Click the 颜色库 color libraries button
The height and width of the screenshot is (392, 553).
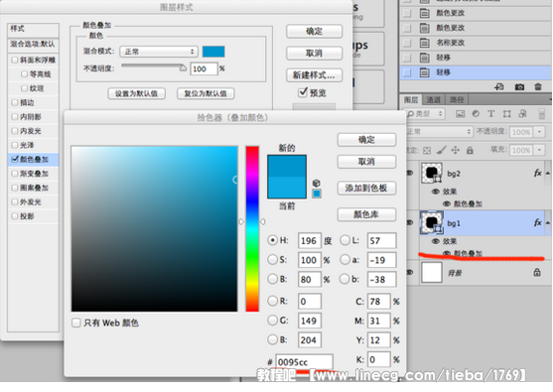[x=366, y=214]
